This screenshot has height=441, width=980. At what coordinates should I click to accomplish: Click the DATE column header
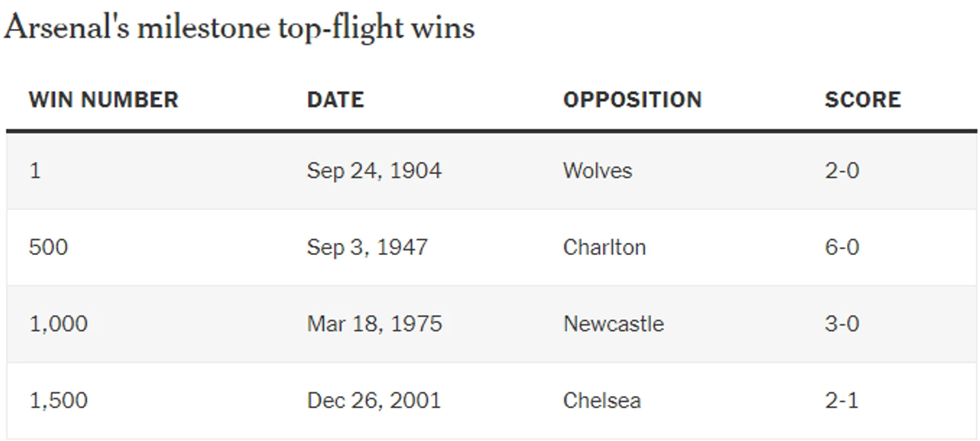pos(336,99)
